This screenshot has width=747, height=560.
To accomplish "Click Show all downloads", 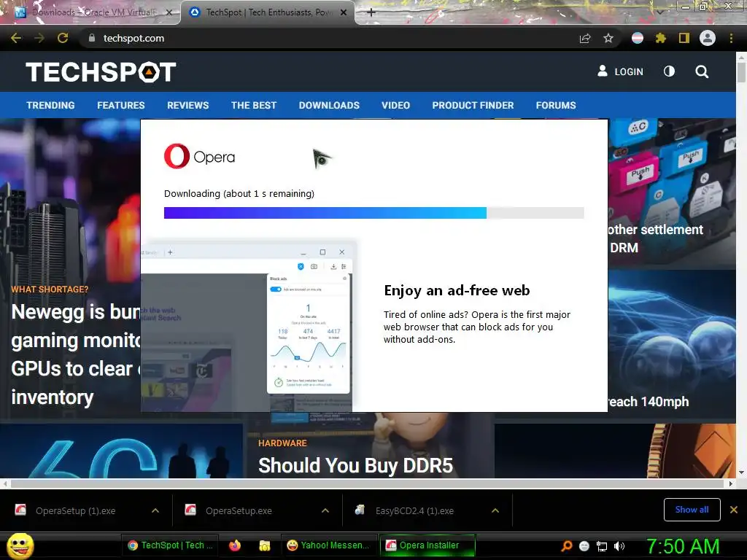I will 692,510.
